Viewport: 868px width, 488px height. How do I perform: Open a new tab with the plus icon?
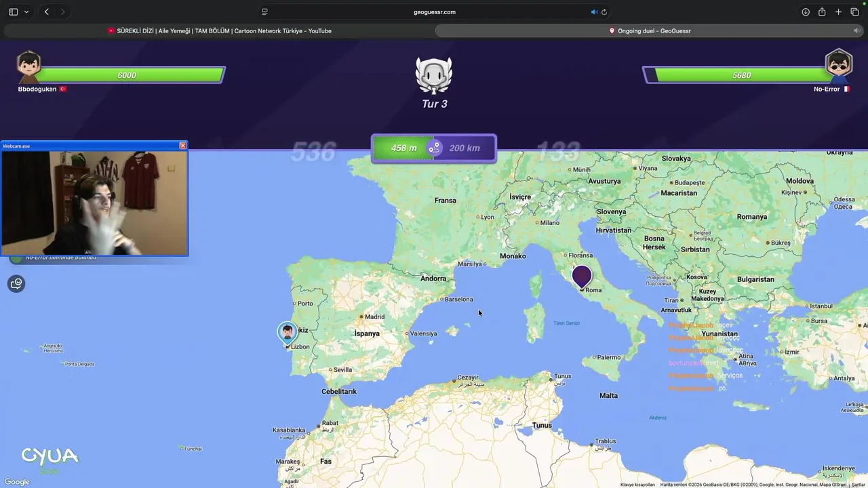click(838, 12)
